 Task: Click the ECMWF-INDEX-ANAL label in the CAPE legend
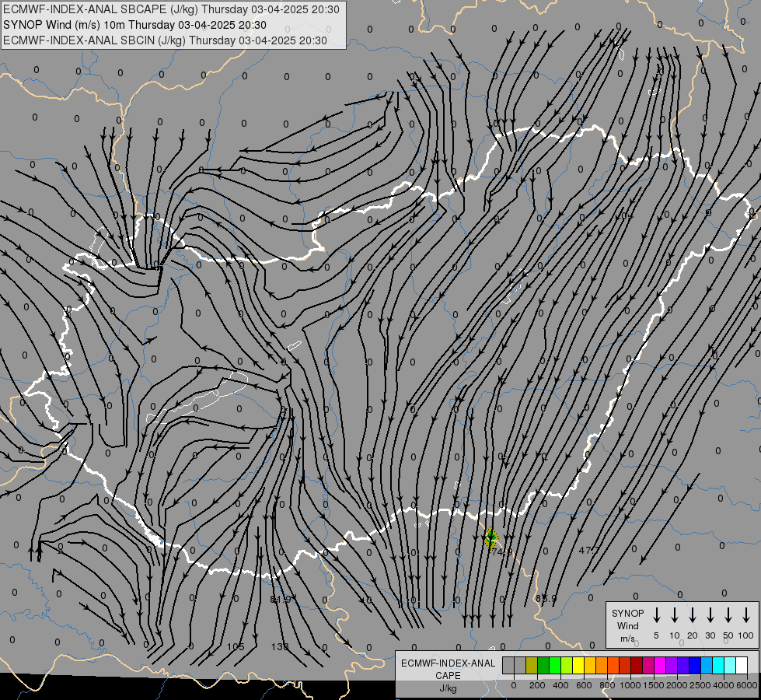[x=448, y=663]
